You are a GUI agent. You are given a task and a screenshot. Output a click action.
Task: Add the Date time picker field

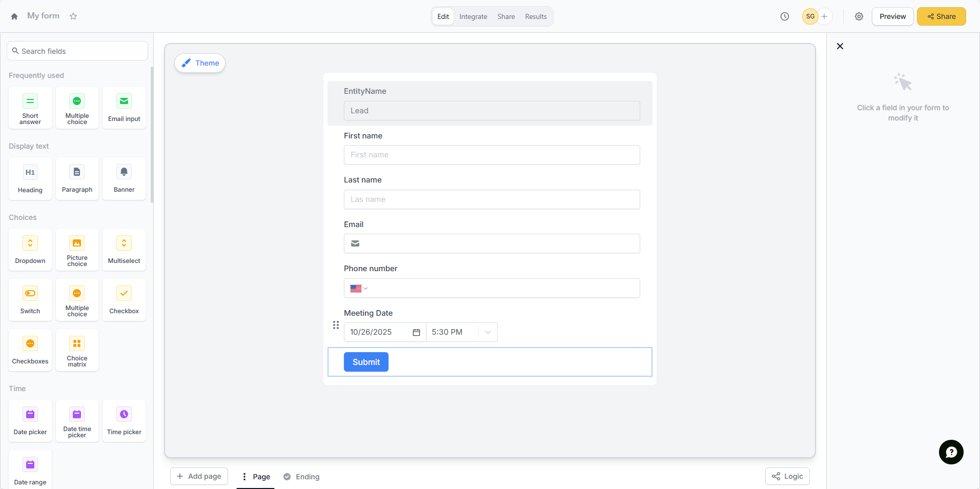77,421
